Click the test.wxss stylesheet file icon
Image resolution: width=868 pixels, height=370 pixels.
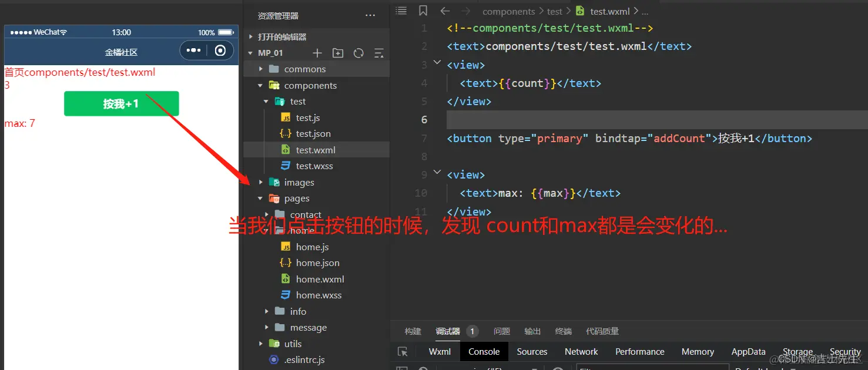point(286,166)
